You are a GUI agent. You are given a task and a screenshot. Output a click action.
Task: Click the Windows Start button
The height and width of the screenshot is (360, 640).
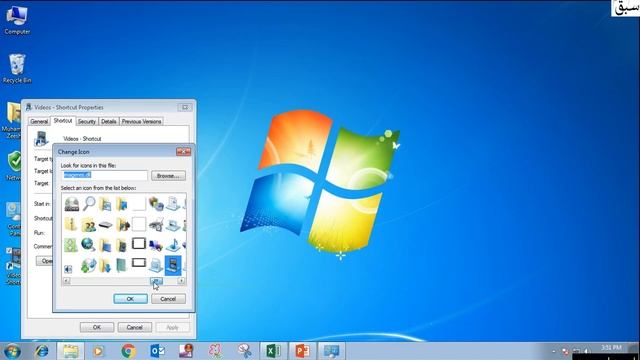point(12,351)
